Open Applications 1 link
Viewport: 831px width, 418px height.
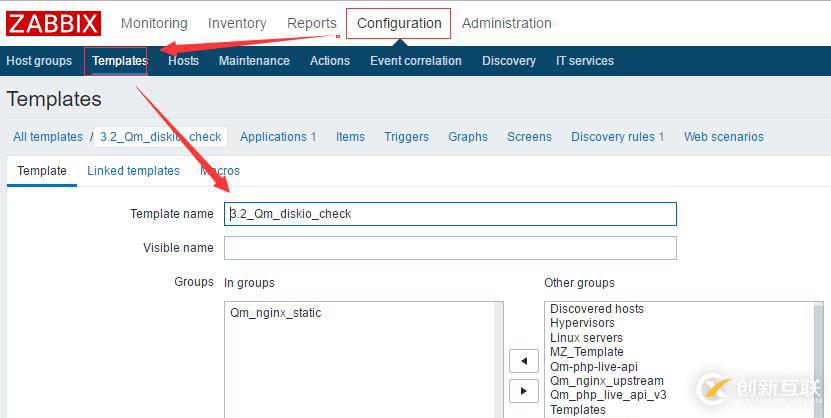pyautogui.click(x=278, y=137)
